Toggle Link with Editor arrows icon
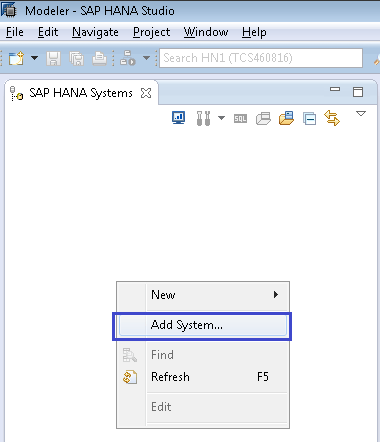380x442 pixels. [332, 118]
